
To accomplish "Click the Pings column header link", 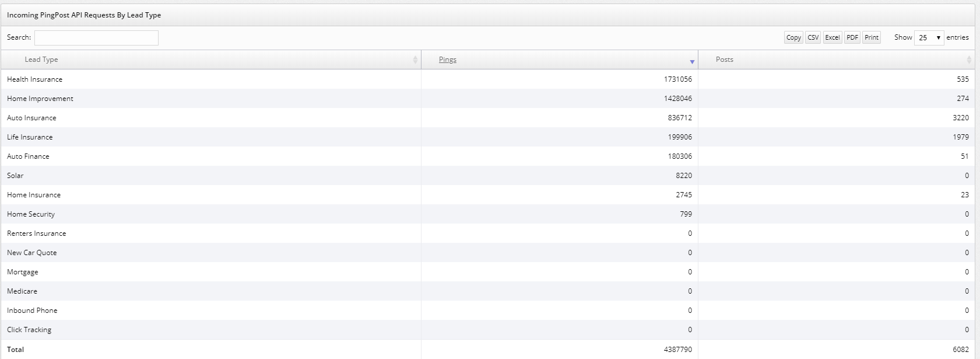I will click(x=448, y=60).
